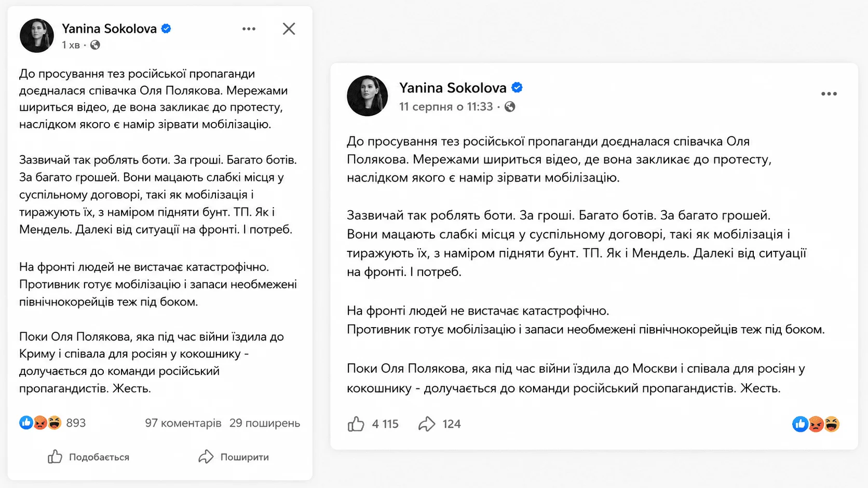Click the Поширити share button
Screen dimensions: 868x488
(234, 457)
